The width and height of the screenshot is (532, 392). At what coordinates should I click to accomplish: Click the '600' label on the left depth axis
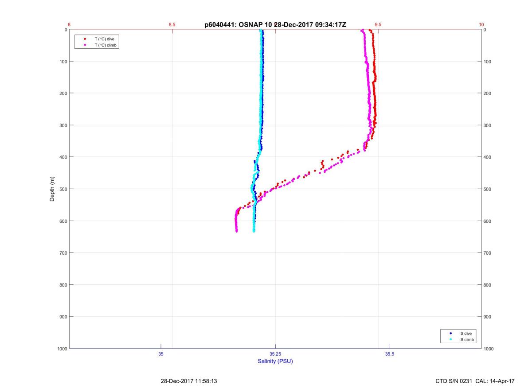[63, 221]
